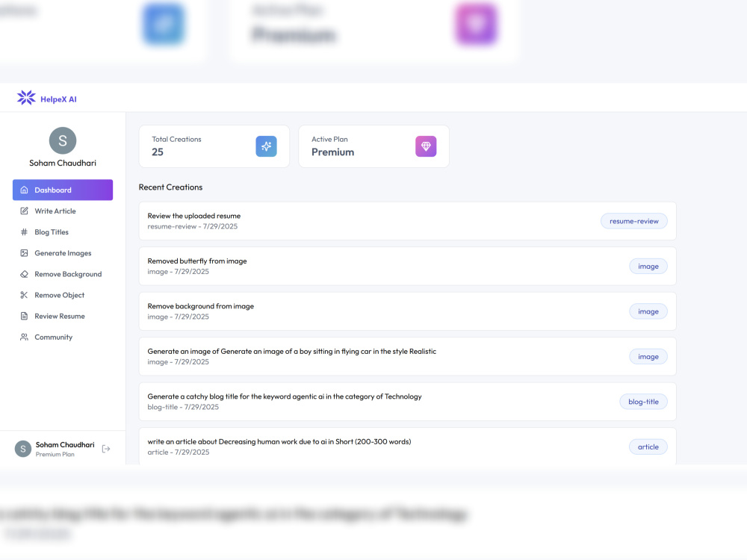
Task: Go to Blog Titles
Action: pyautogui.click(x=63, y=232)
